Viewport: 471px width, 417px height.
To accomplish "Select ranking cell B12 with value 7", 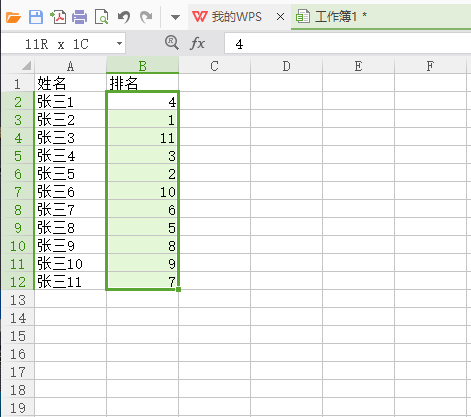I will coord(143,281).
